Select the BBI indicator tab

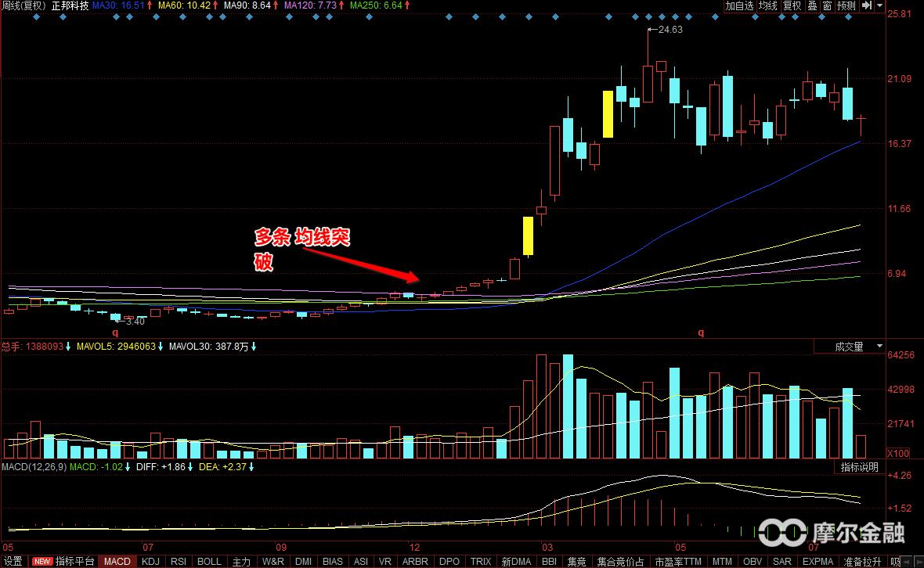(x=549, y=562)
